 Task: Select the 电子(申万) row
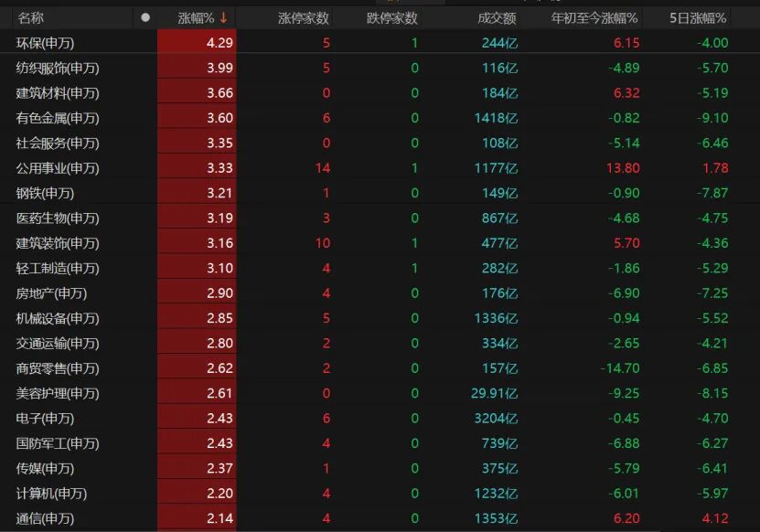click(380, 419)
